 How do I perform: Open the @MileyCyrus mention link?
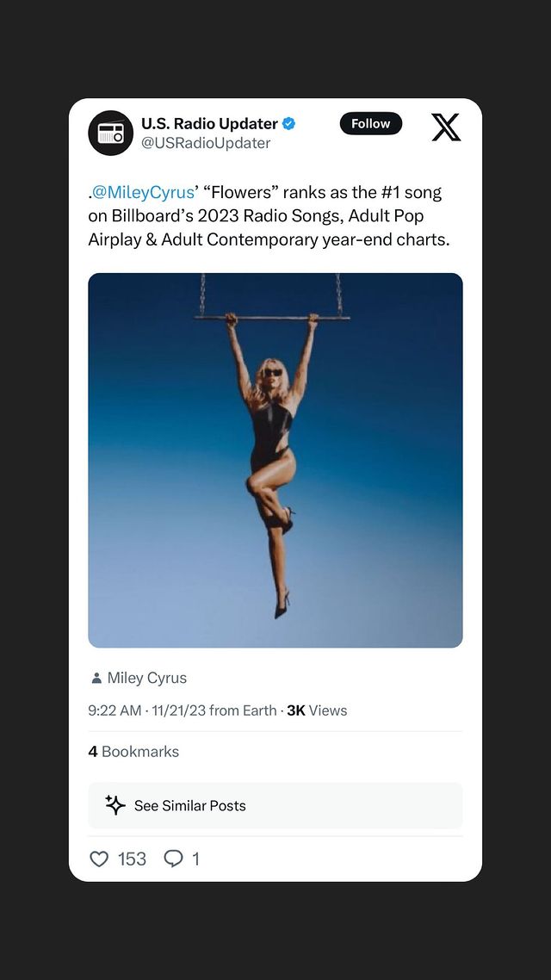[x=143, y=193]
